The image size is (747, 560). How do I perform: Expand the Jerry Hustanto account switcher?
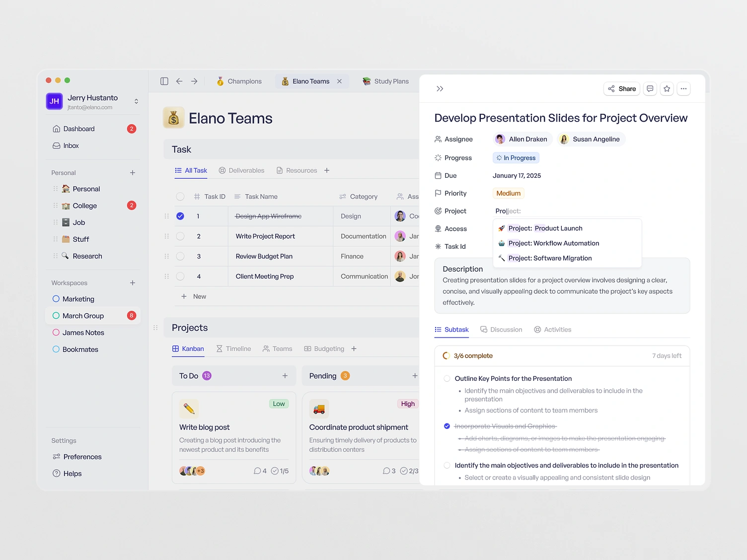(x=136, y=101)
